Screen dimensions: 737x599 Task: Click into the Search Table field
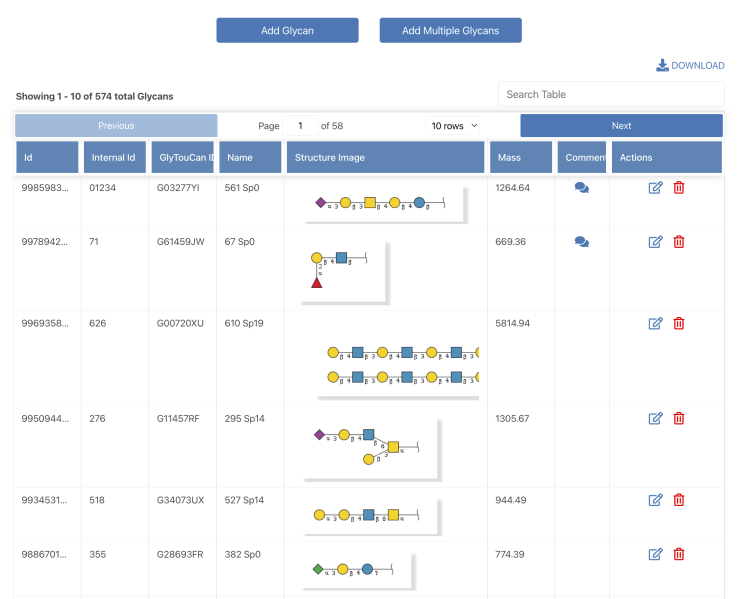pos(611,95)
